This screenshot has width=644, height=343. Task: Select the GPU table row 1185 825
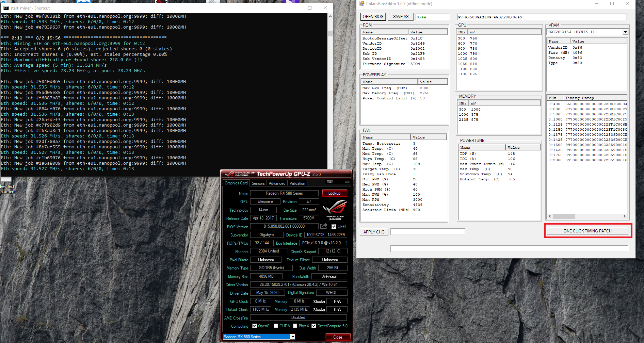click(499, 74)
